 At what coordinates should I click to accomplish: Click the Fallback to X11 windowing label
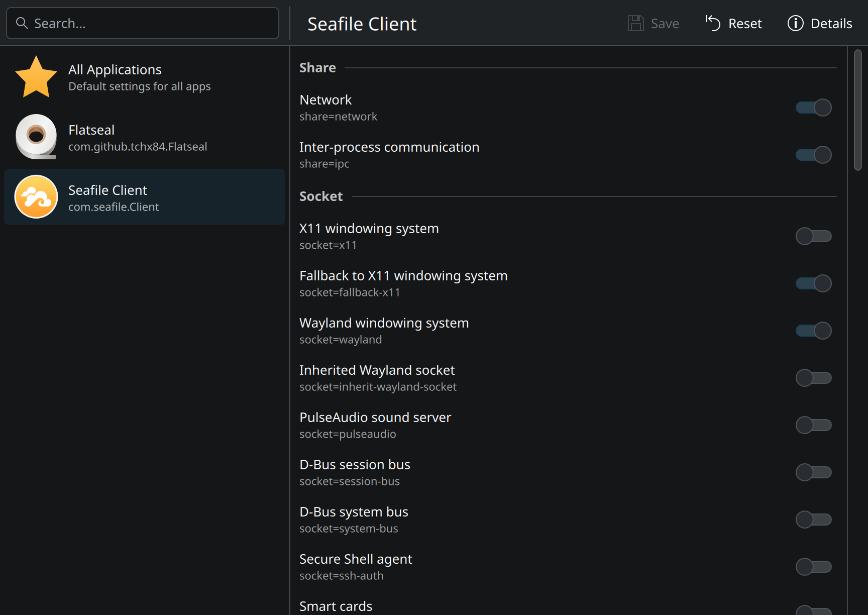pyautogui.click(x=403, y=276)
